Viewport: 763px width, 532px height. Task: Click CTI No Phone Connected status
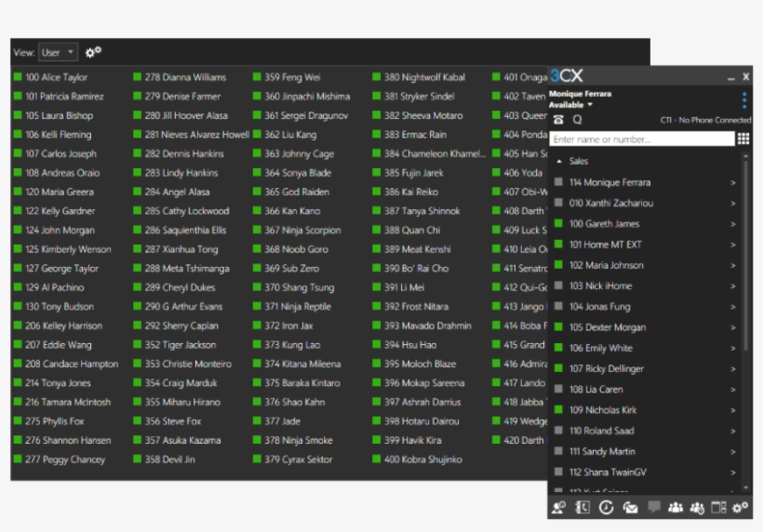tap(705, 120)
